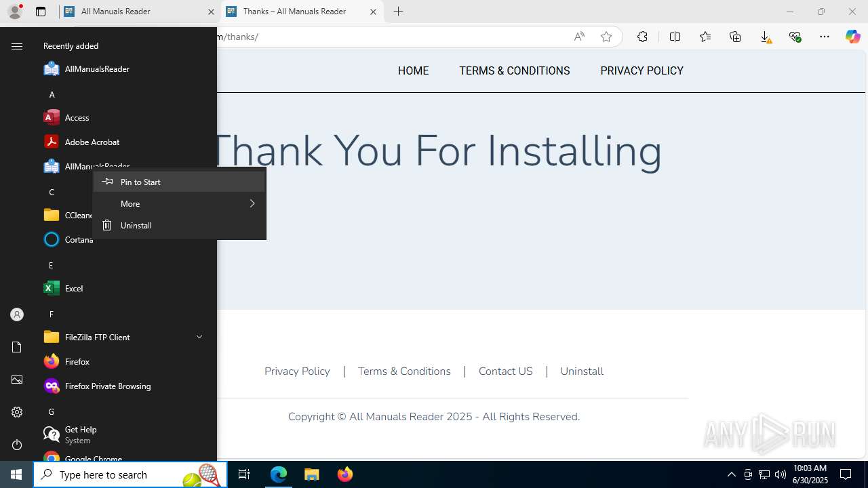Viewport: 868px width, 488px height.
Task: Open Pictures from the Start sidebar
Action: 17,380
